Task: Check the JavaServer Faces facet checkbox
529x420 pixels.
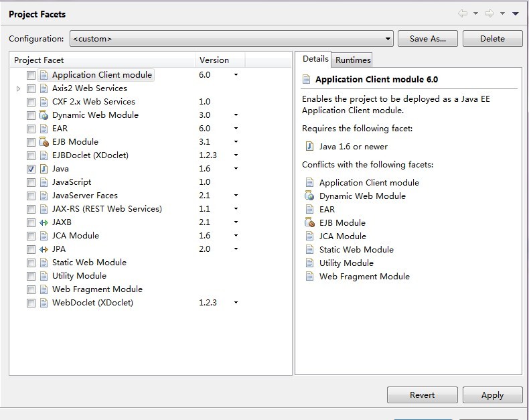Action: [x=31, y=196]
